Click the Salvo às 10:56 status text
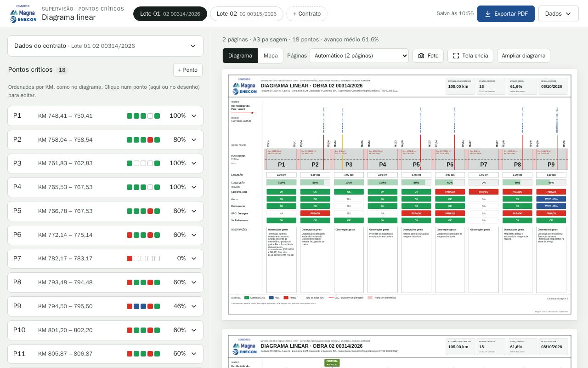The width and height of the screenshot is (588, 368). coord(455,14)
